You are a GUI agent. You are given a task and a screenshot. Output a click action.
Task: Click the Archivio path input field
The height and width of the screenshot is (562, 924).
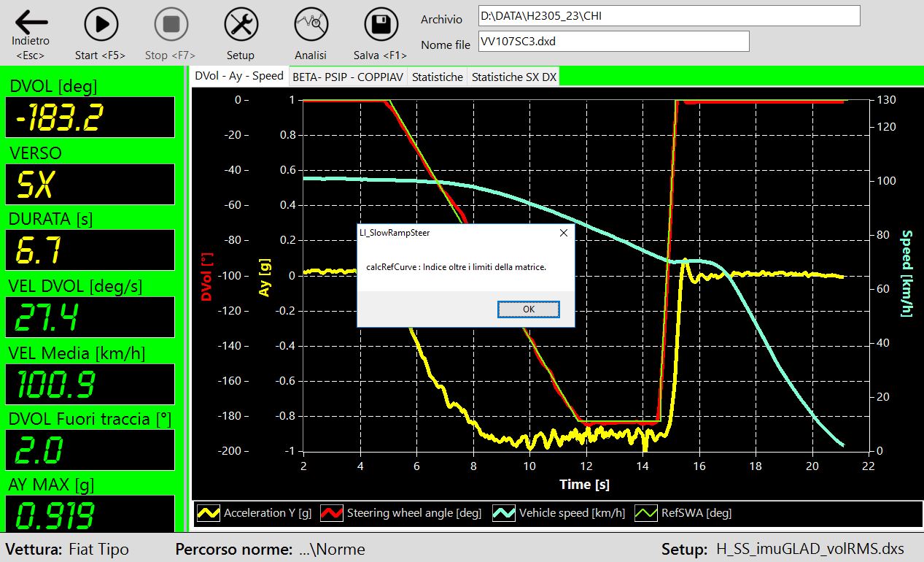click(669, 16)
